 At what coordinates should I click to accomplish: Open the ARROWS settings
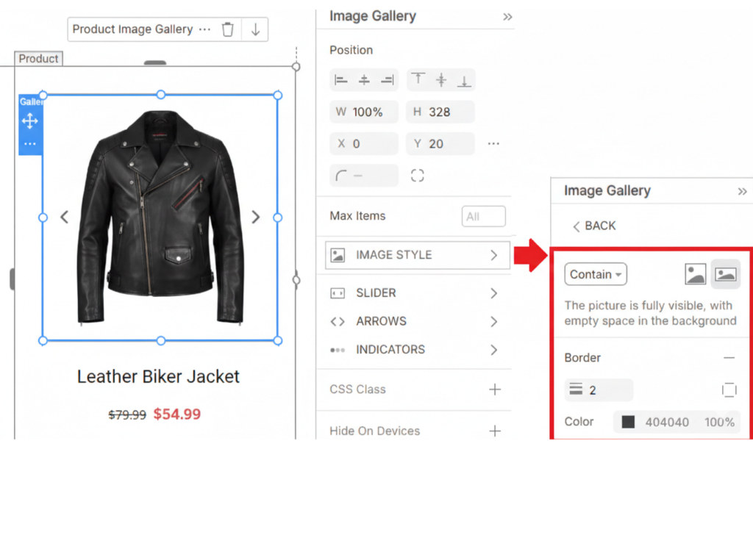(x=417, y=321)
